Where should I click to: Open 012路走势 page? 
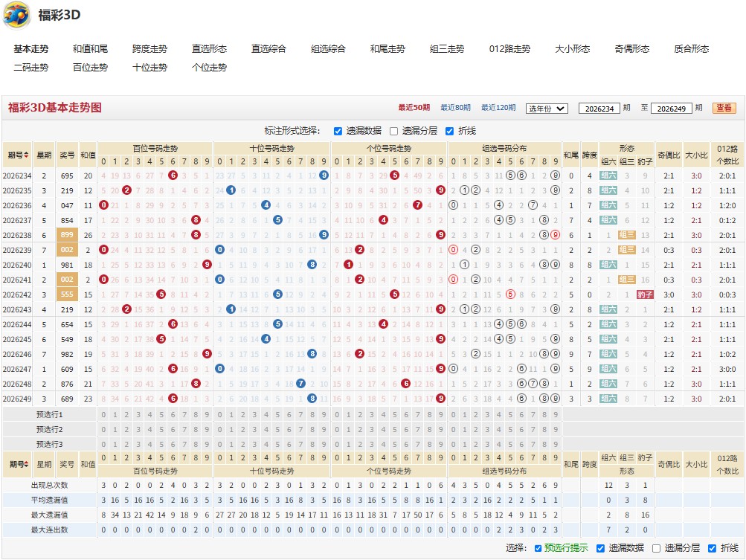coord(509,48)
